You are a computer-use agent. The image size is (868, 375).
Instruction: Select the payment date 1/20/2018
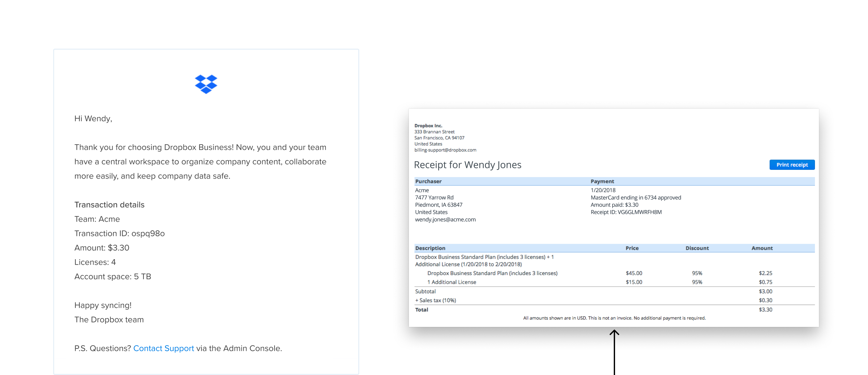[603, 190]
